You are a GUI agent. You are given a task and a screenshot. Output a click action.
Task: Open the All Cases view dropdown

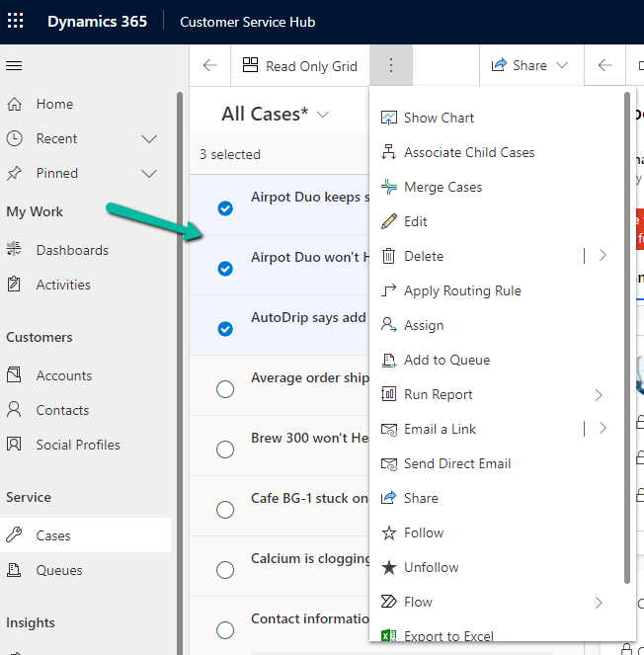tap(324, 115)
